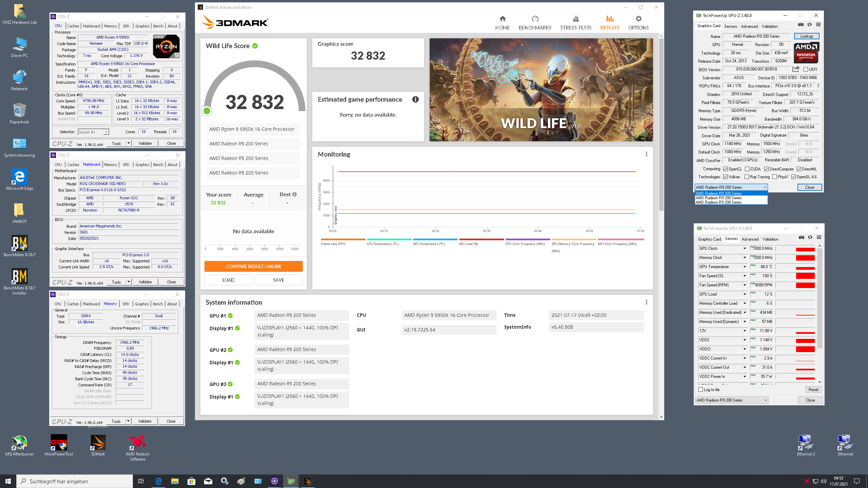This screenshot has height=488, width=868.
Task: Click camera icon in GPU-Z Sensors window
Action: tap(801, 238)
